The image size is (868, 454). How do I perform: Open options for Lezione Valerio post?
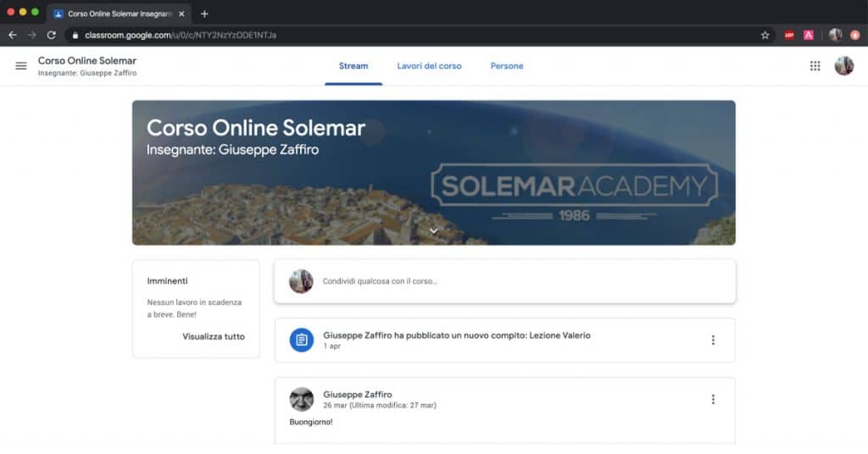pos(713,340)
